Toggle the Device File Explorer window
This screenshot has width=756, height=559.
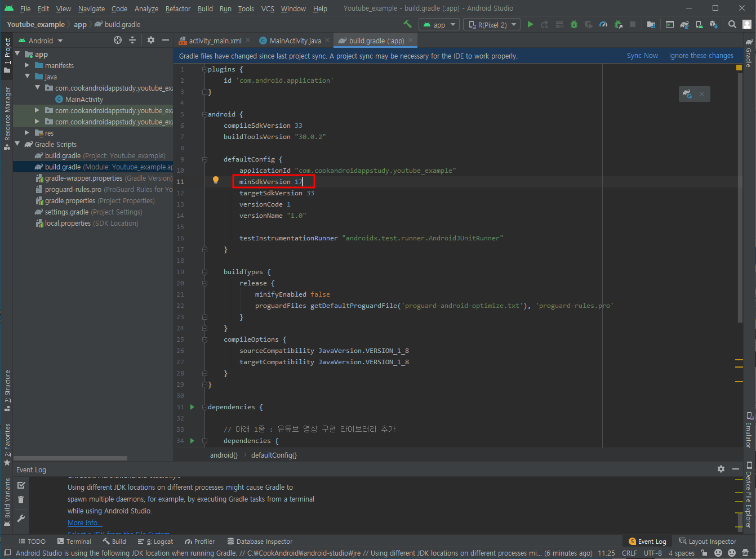749,495
